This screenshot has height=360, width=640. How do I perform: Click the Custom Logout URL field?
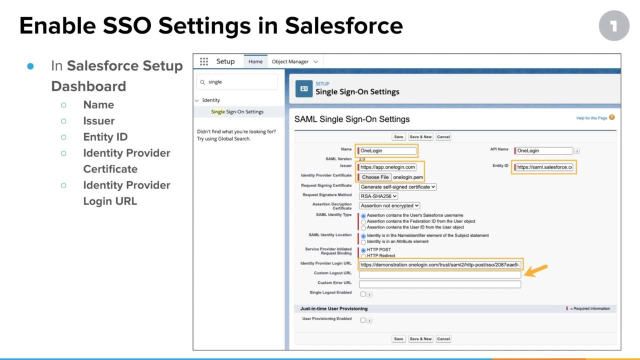[x=440, y=275]
